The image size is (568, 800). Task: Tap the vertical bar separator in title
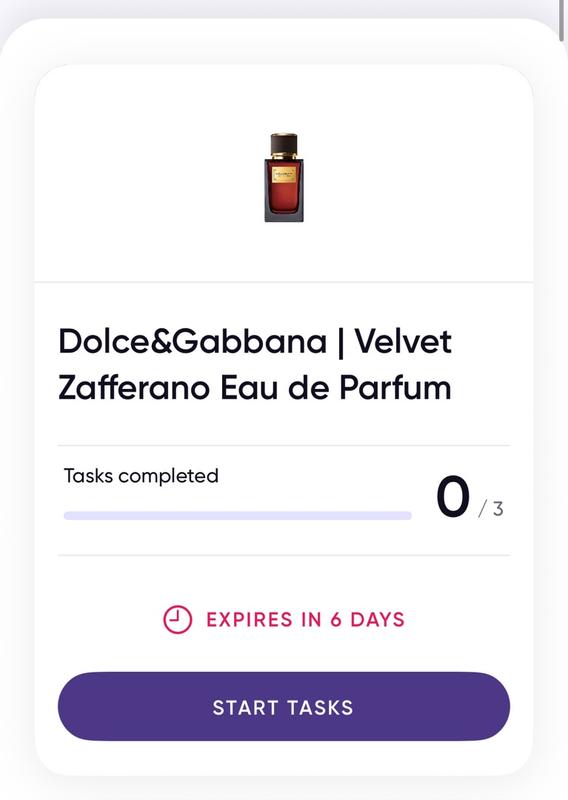point(340,342)
